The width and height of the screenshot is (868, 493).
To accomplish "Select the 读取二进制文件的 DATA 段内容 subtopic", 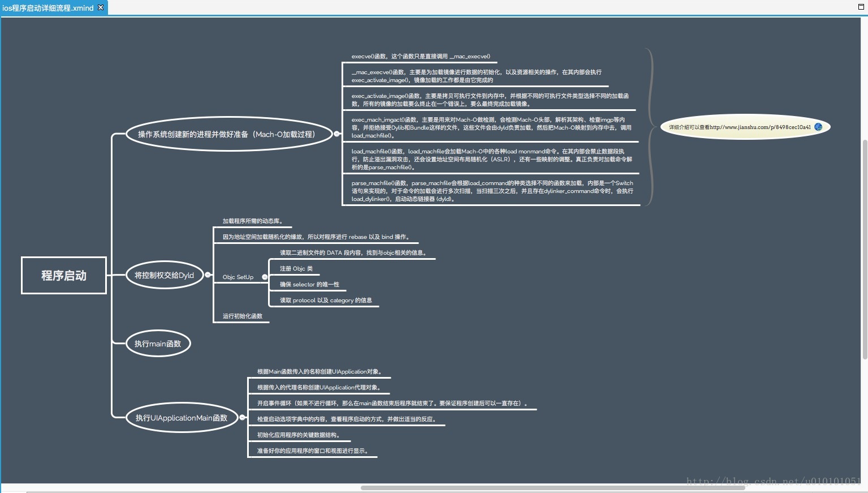I will (353, 253).
